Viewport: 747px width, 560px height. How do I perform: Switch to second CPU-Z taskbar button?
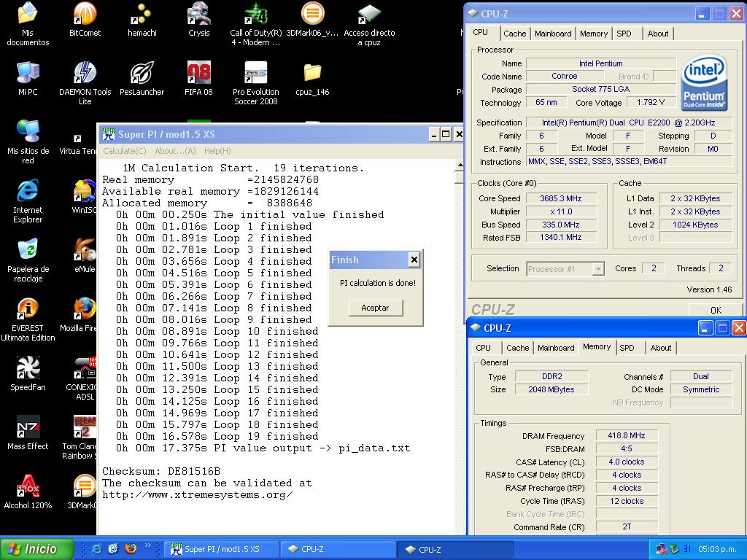(x=455, y=549)
